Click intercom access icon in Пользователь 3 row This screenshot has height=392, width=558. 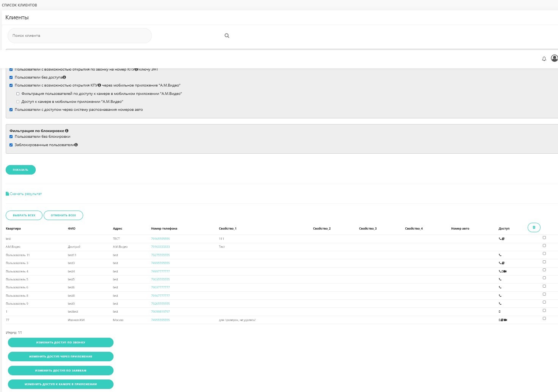point(503,263)
